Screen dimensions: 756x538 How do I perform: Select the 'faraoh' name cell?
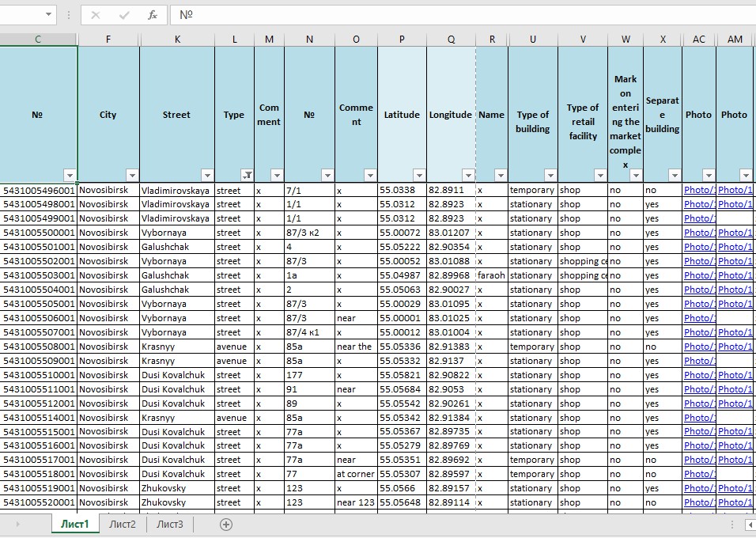[492, 275]
